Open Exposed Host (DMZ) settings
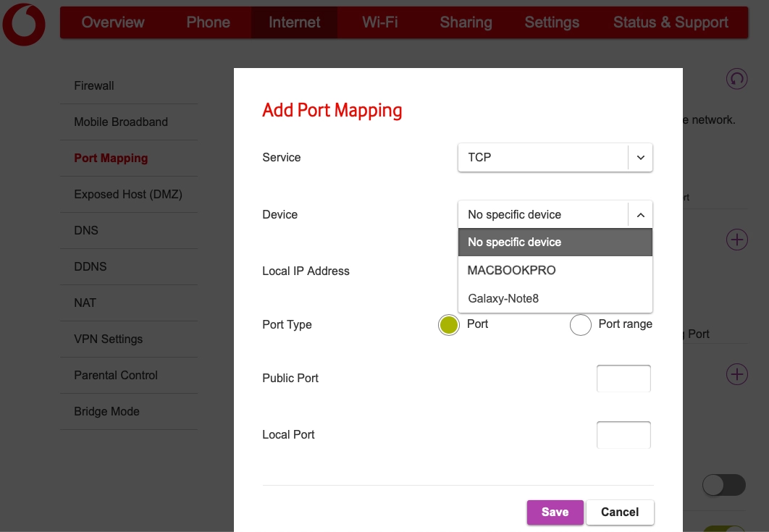769x532 pixels. (128, 194)
